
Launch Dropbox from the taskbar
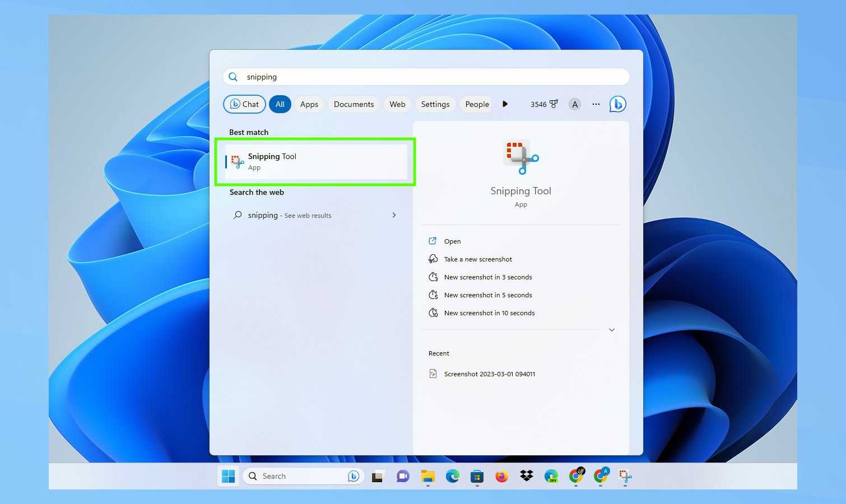tap(526, 476)
